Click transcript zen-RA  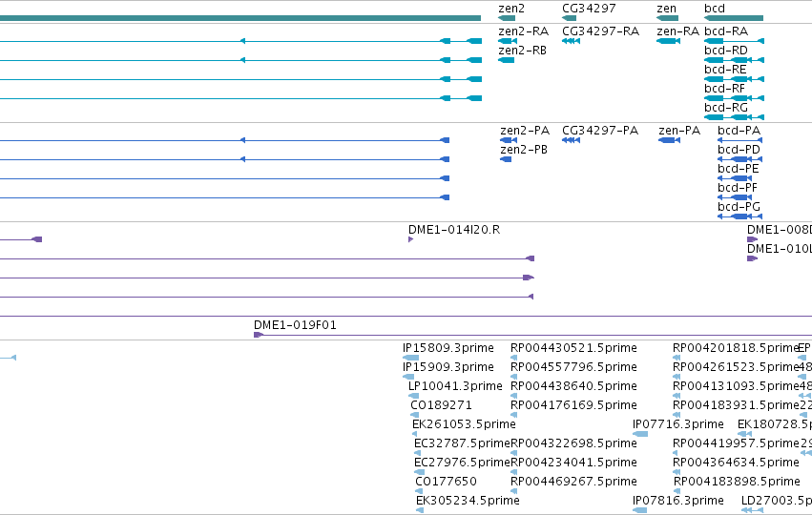(677, 31)
